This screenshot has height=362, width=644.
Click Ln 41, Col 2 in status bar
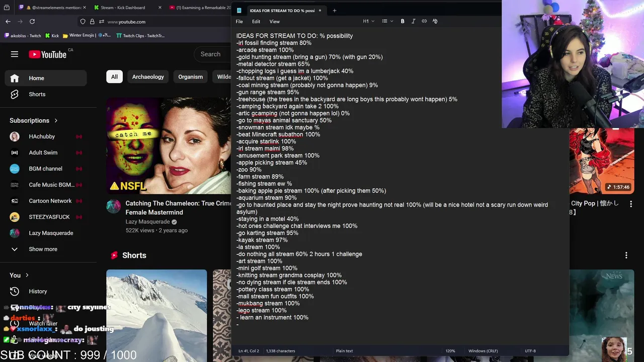tap(249, 351)
